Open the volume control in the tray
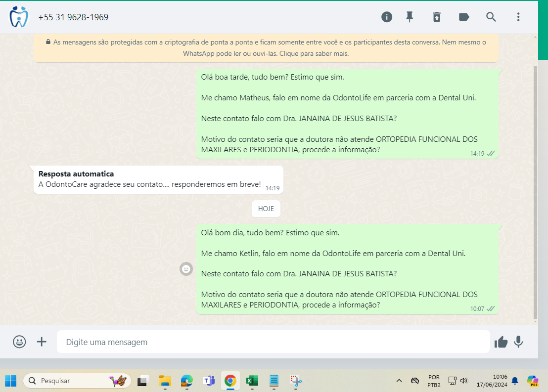Viewport: 548px width, 392px height. (x=464, y=381)
